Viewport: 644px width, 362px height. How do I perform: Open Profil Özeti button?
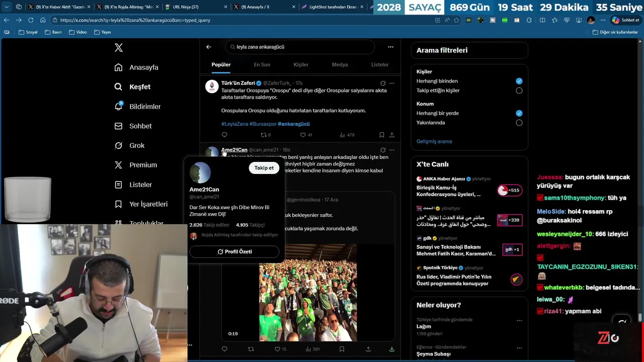pyautogui.click(x=234, y=251)
